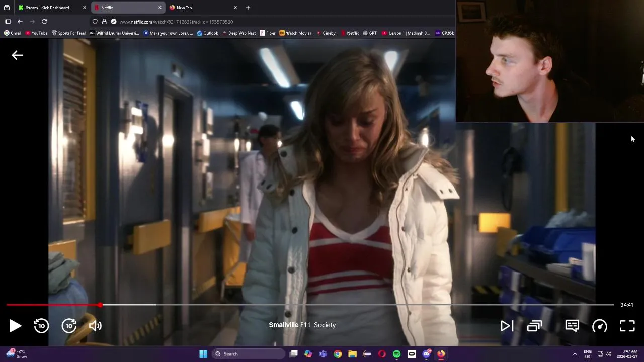Click the webcam overlay feed
This screenshot has height=362, width=644.
[549, 61]
